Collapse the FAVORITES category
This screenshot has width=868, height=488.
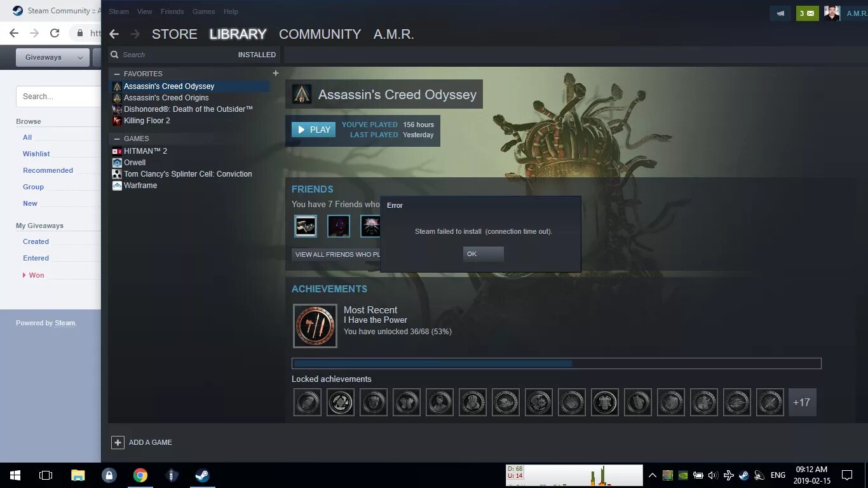point(117,74)
